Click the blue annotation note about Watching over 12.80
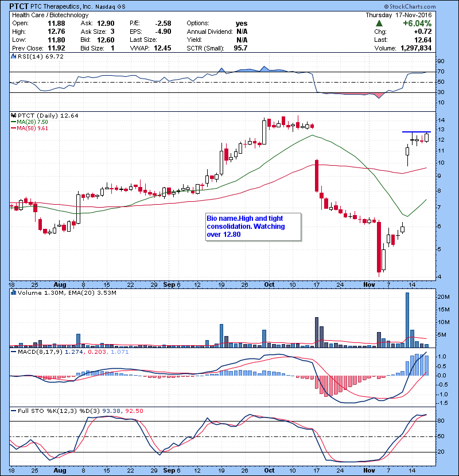This screenshot has height=476, width=459. coord(254,227)
